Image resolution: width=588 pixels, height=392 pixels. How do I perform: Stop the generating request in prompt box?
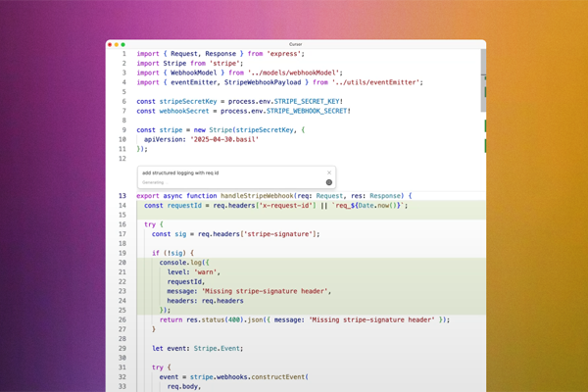click(329, 182)
